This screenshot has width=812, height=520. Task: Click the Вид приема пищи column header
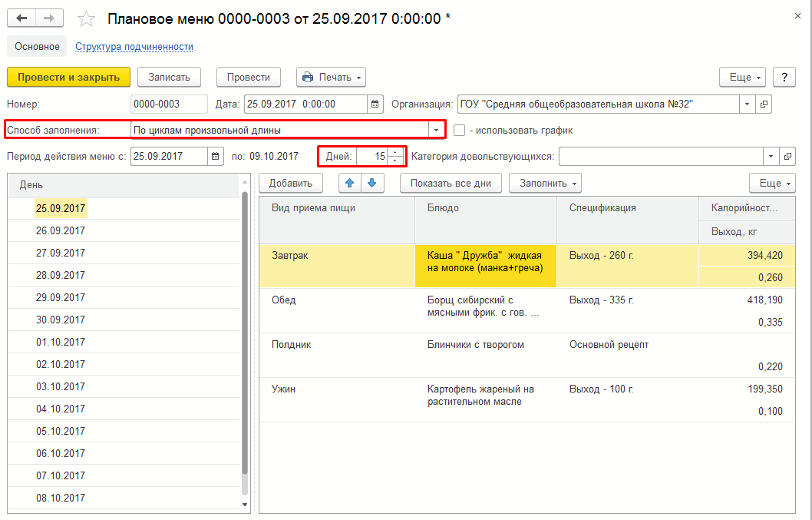click(x=337, y=220)
